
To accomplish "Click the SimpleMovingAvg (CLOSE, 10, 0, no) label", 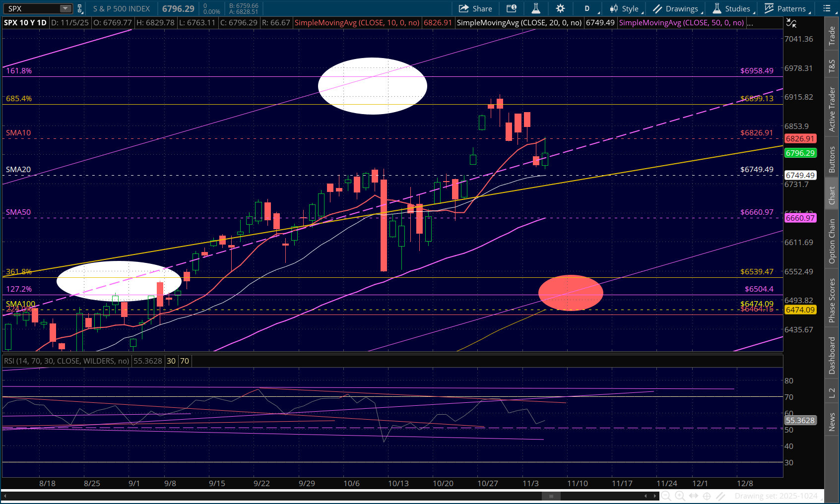I will 357,23.
